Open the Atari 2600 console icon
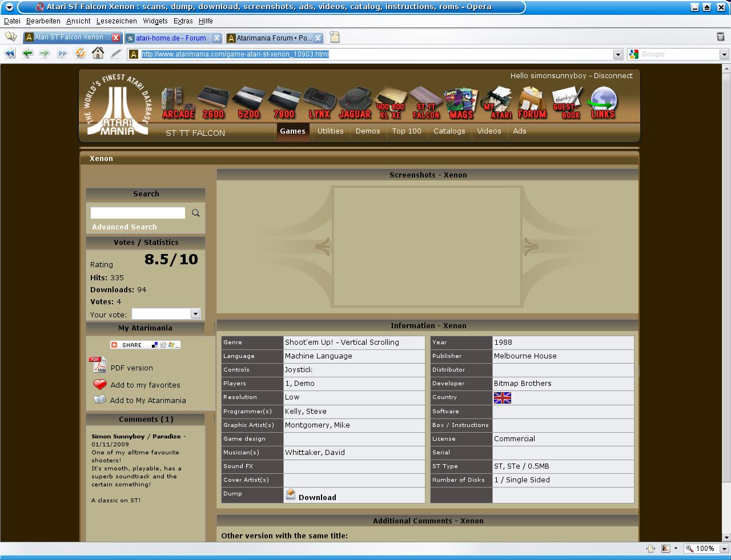Image resolution: width=731 pixels, height=560 pixels. [213, 103]
